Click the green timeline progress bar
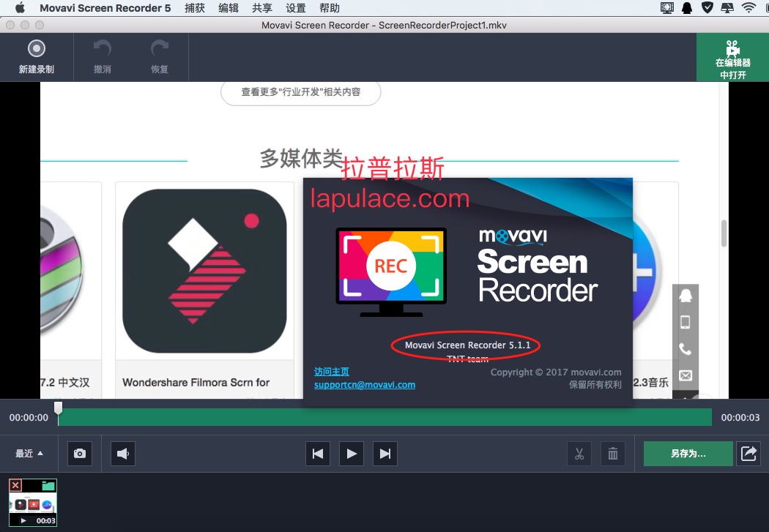Viewport: 769px width, 532px height. [x=384, y=417]
